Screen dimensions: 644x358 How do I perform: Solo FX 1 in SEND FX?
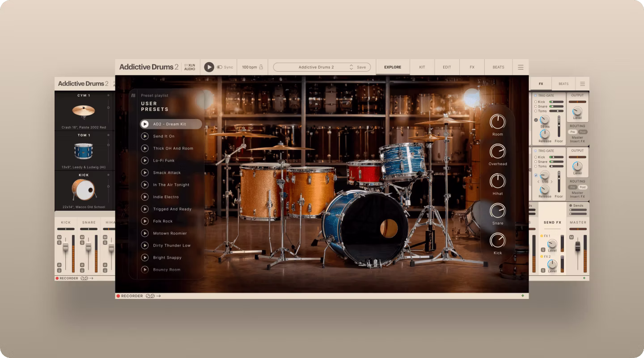point(543,250)
